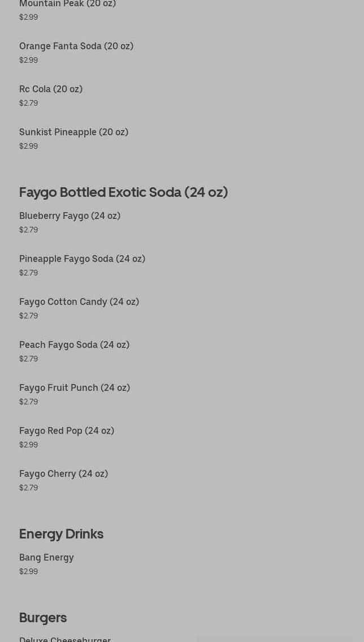Open Pineapple Faygo Soda (24 oz)
This screenshot has height=642, width=364.
pyautogui.click(x=82, y=258)
